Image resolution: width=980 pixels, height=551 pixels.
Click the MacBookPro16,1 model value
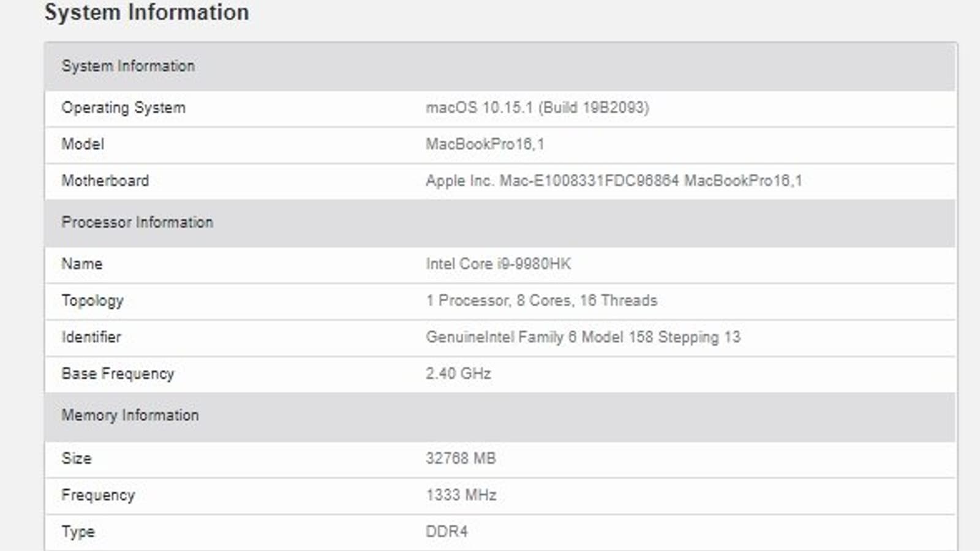[484, 144]
